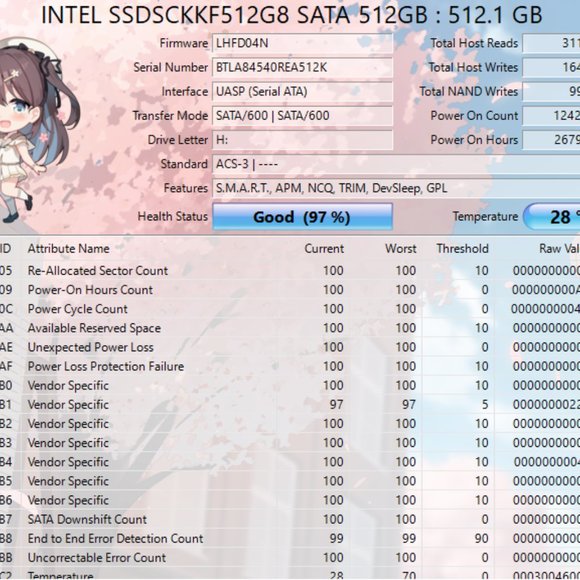Screen dimensions: 580x580
Task: Click the Standard field ACS-3
Action: pos(396,164)
